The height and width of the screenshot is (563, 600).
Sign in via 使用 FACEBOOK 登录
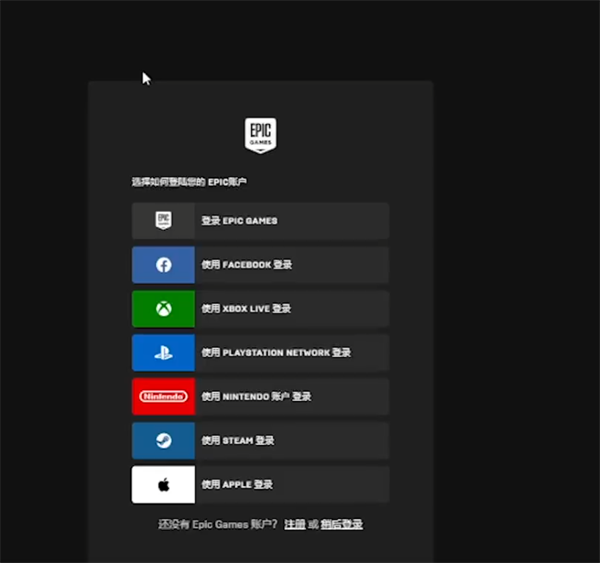[261, 265]
